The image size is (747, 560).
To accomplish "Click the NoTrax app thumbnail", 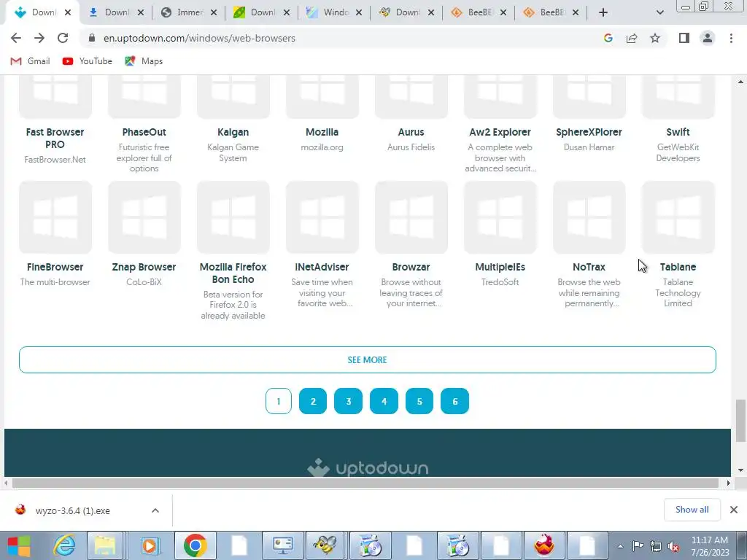I will click(589, 217).
